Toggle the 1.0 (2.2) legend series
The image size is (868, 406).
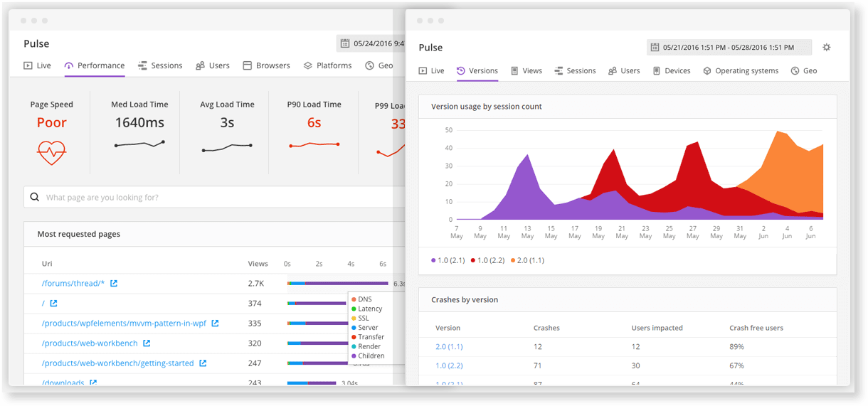[x=487, y=260]
